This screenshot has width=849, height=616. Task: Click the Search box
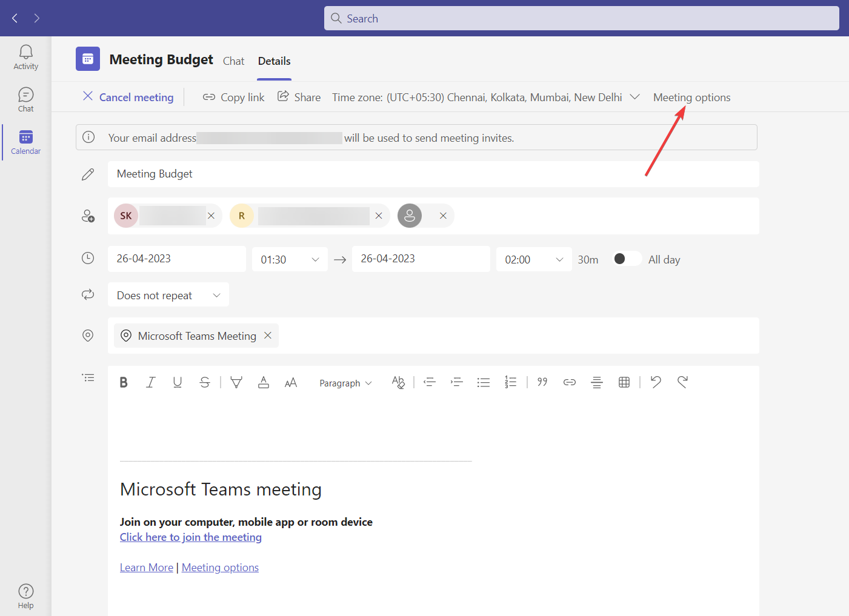point(582,18)
